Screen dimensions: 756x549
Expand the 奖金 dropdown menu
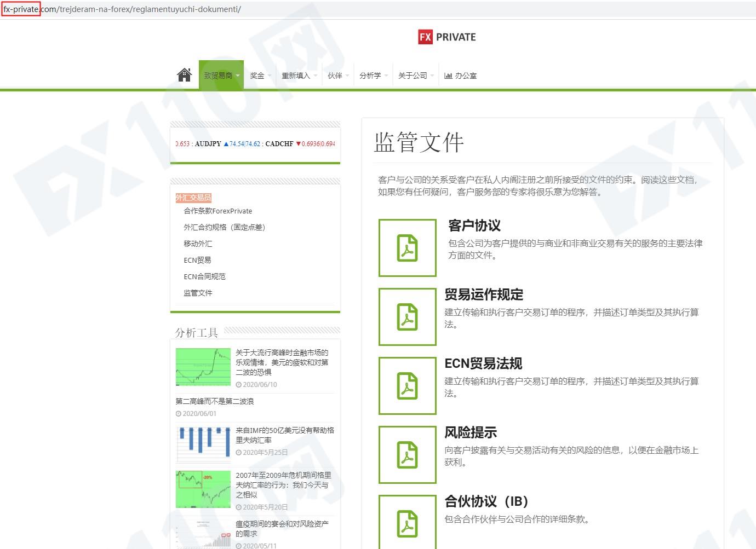coord(260,76)
